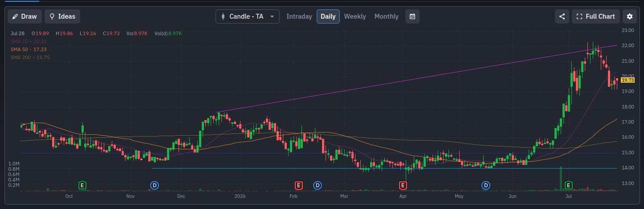Click the D dividend marker between May and Jun
644x209 pixels.
(x=486, y=185)
